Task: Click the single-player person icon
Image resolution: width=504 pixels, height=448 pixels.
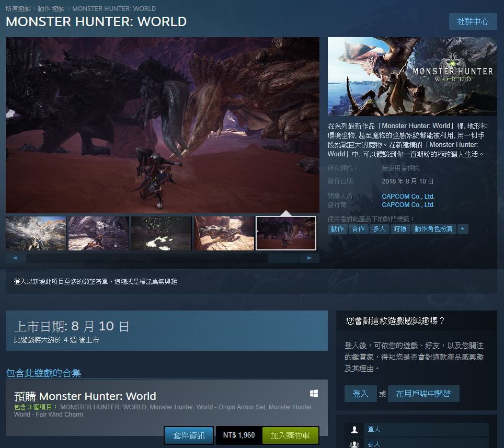Action: pos(354,430)
